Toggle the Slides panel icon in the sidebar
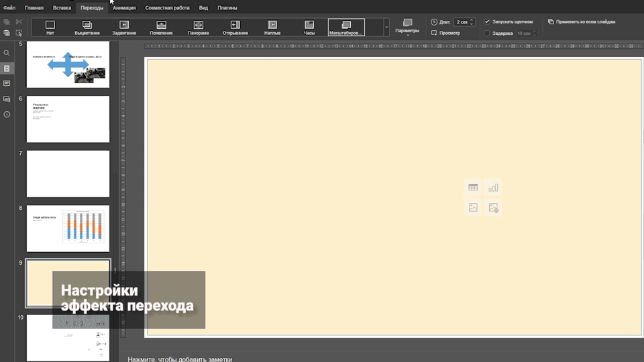 7,68
